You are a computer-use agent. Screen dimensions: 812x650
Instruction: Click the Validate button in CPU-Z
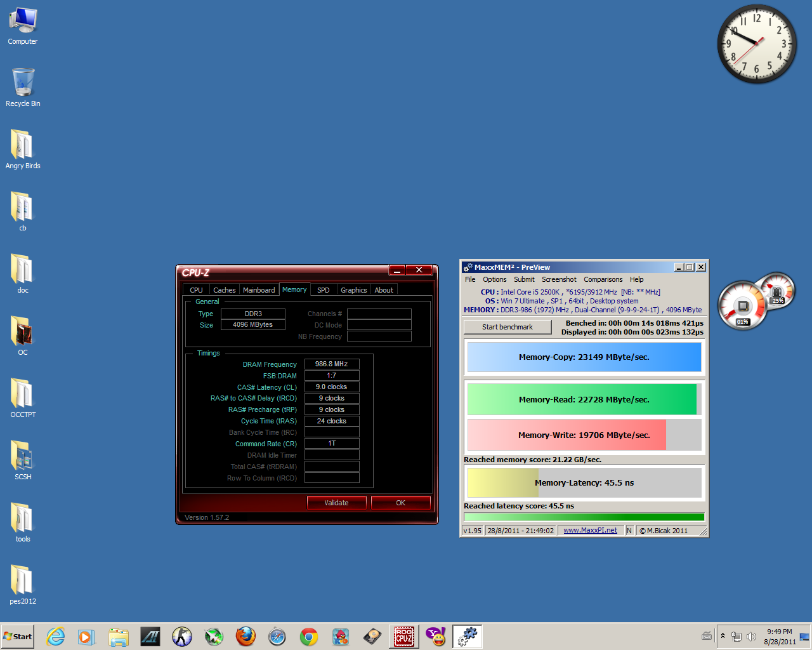336,503
